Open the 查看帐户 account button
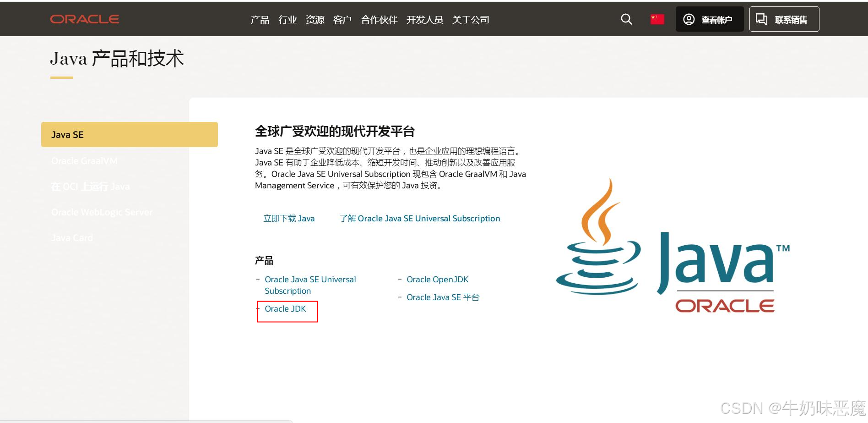 (709, 19)
